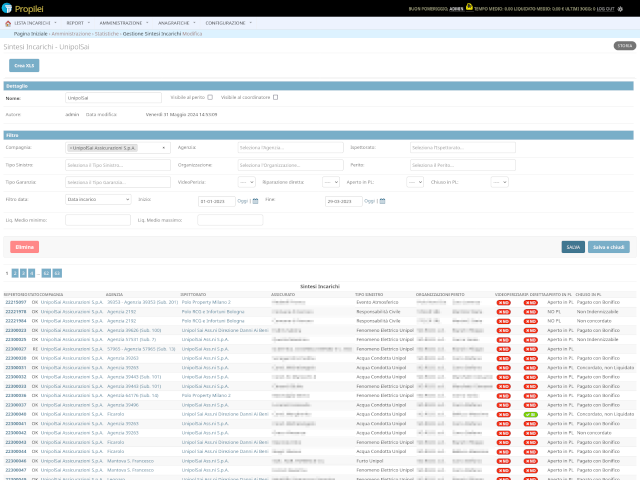Click the Inizio date field

pyautogui.click(x=217, y=201)
